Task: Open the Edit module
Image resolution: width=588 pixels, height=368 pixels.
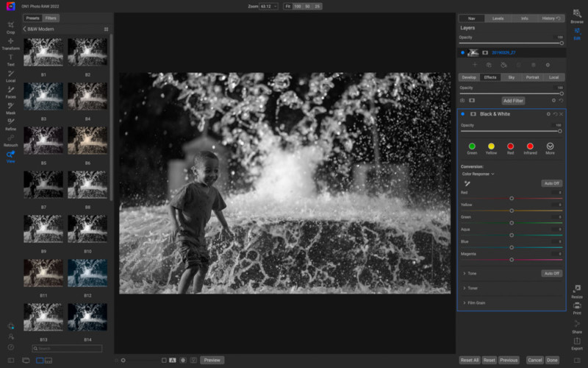Action: click(x=577, y=34)
